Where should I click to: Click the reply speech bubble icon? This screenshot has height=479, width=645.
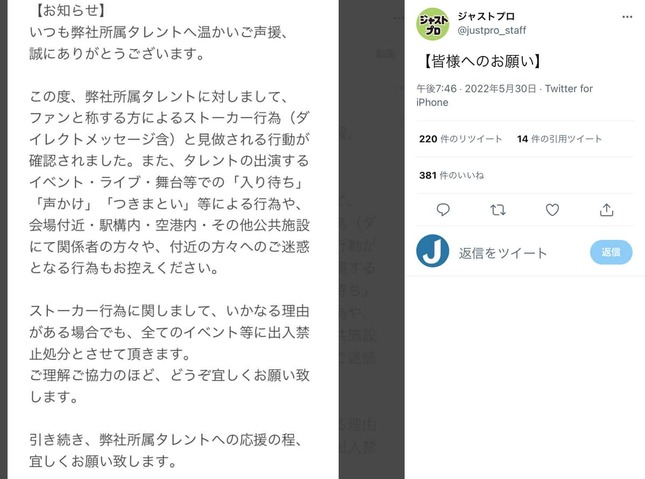(443, 210)
